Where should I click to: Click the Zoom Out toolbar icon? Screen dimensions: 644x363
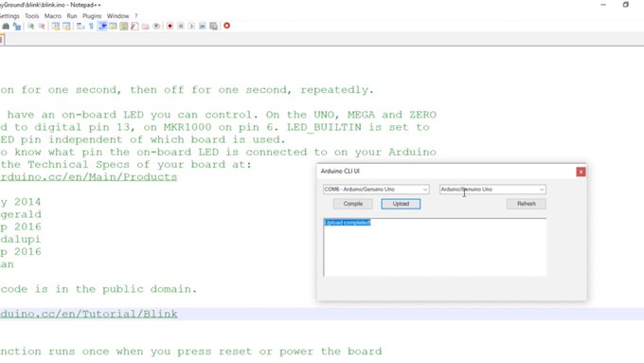pyautogui.click(x=42, y=26)
